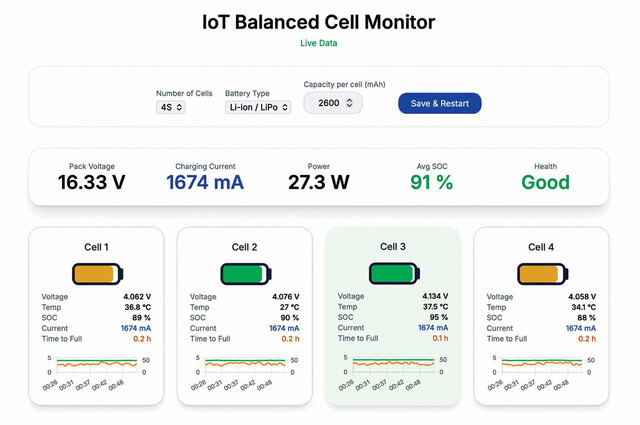Click the Pack Voltage 16.33 V reading
Screen dimensions: 640x425
(91, 182)
